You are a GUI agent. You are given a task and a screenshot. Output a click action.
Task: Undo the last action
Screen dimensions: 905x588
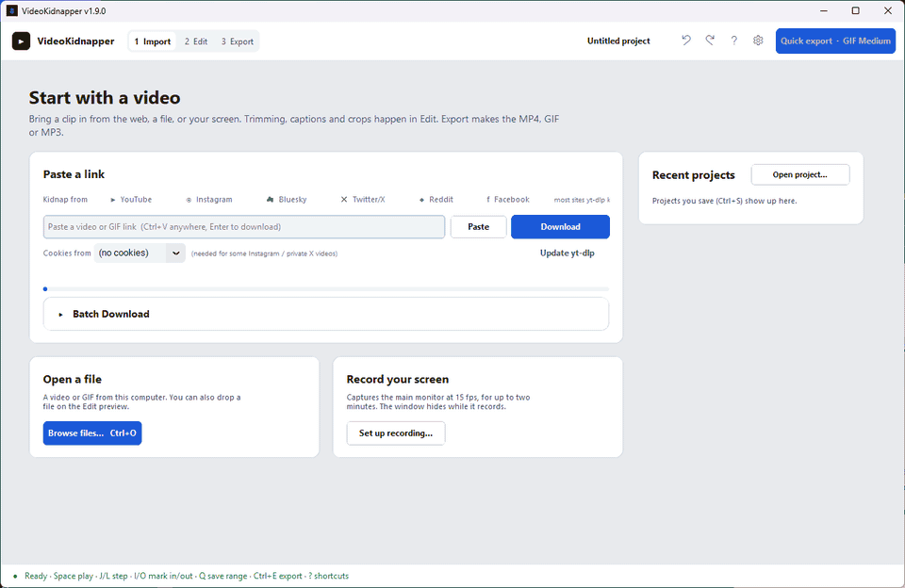click(685, 41)
